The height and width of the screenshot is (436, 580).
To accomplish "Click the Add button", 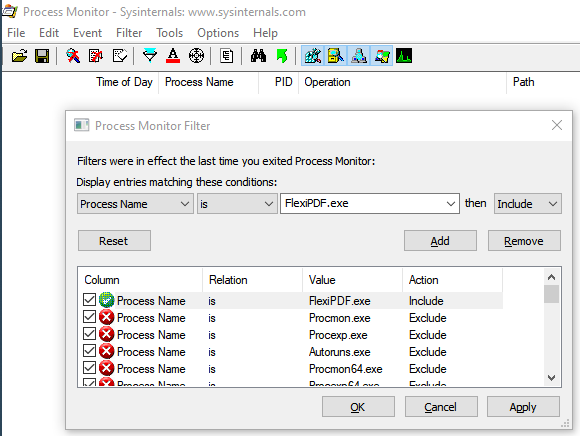I will pos(440,241).
